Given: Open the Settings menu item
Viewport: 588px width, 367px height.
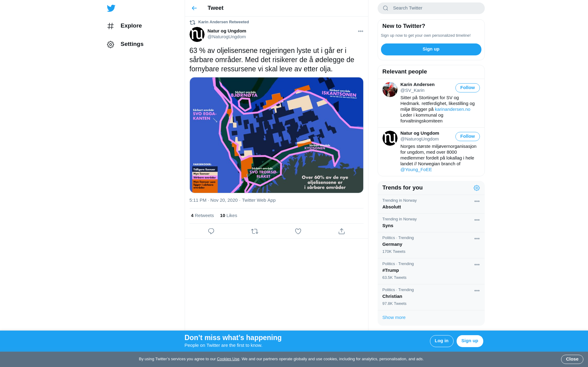Looking at the screenshot, I should [x=125, y=44].
